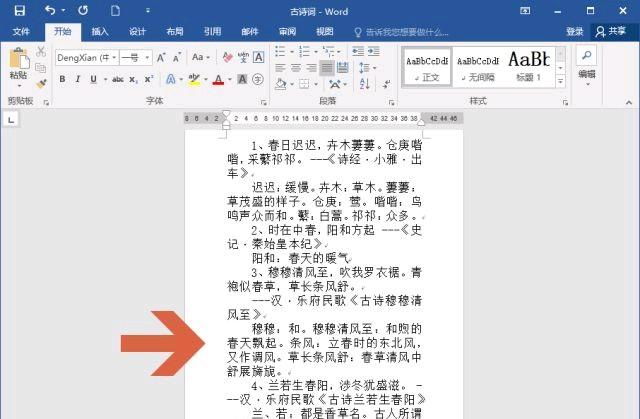Switch to the 设计 ribbon tab

coord(137,31)
